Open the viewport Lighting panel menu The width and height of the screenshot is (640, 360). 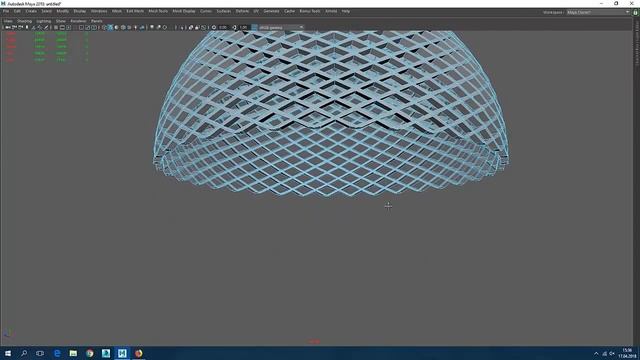tap(44, 21)
